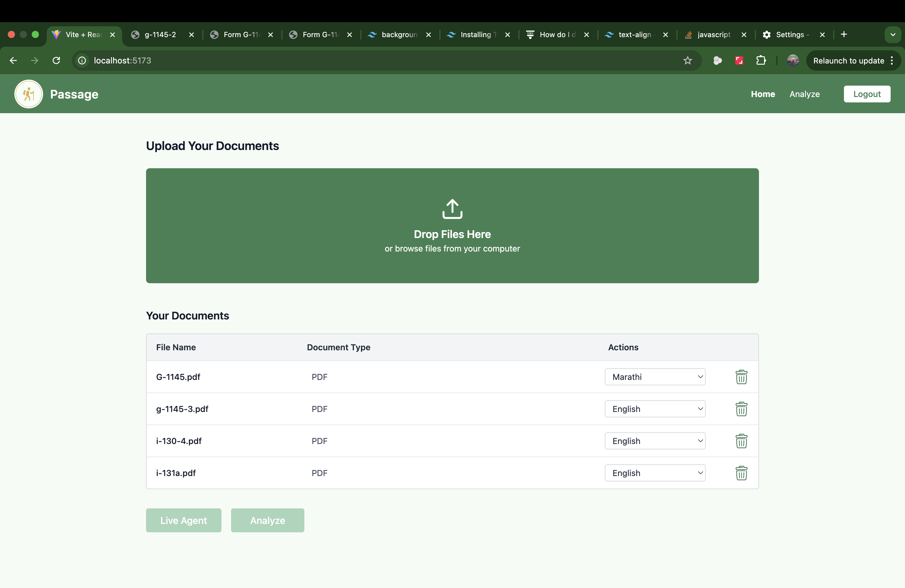Remove i-130-4.pdf using its trash icon
905x588 pixels.
pyautogui.click(x=741, y=441)
